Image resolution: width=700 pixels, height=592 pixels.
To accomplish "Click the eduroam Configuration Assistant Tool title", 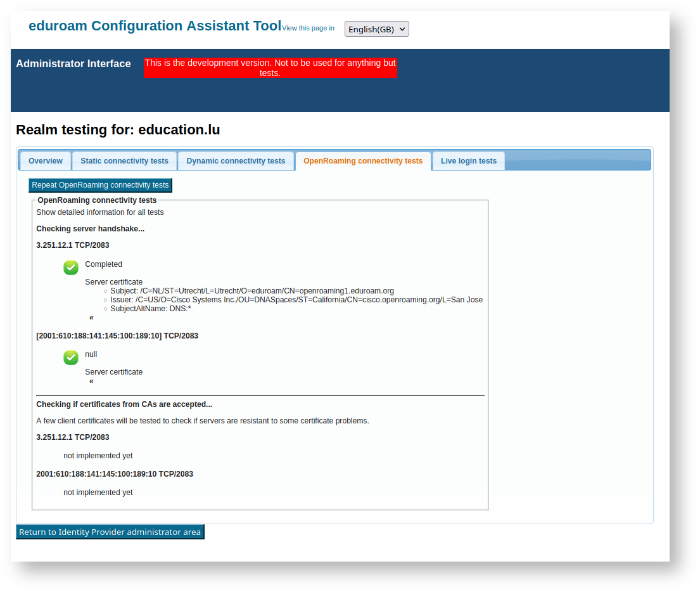I will [x=155, y=26].
